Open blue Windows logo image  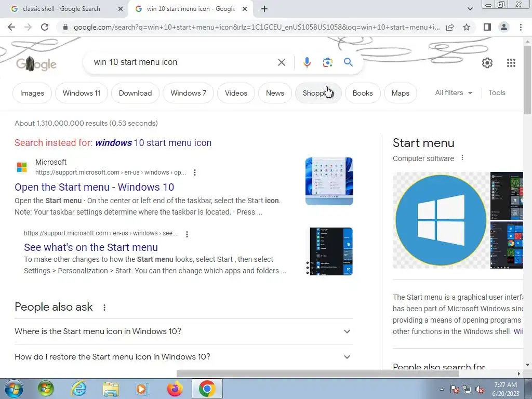click(x=441, y=220)
